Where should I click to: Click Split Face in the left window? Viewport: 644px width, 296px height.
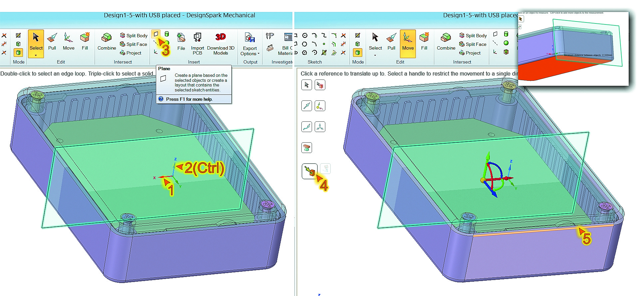point(133,44)
